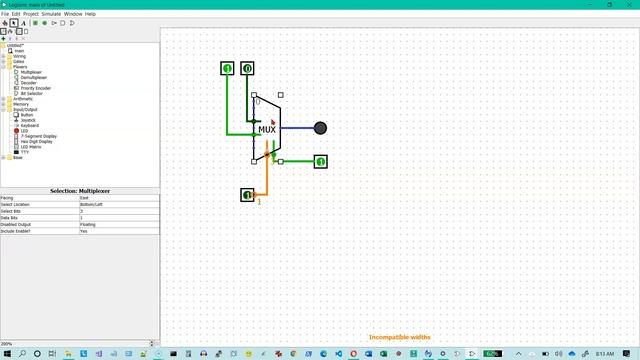Open the File menu
Viewport: 640px width, 360px height.
pos(5,14)
